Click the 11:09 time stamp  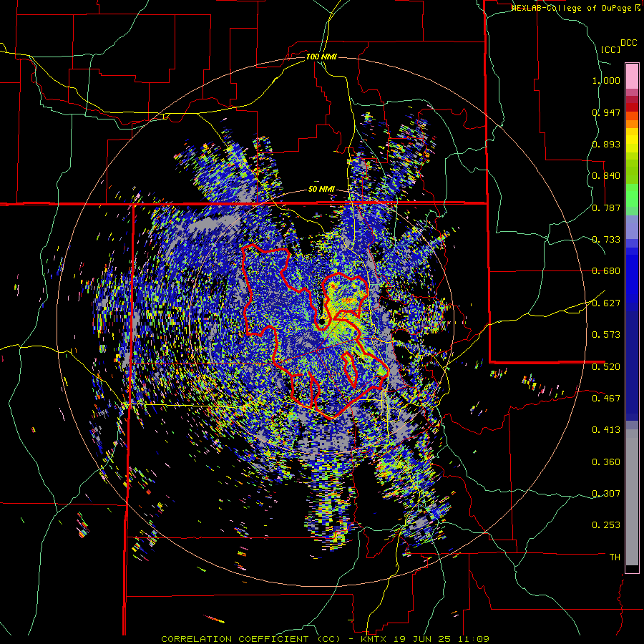472,639
